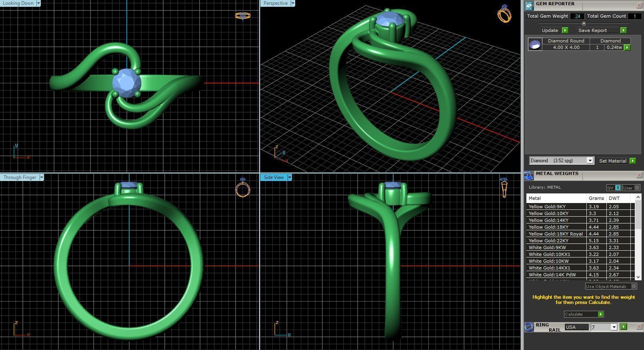Select the Yellow Gold:14KY row

(x=580, y=220)
